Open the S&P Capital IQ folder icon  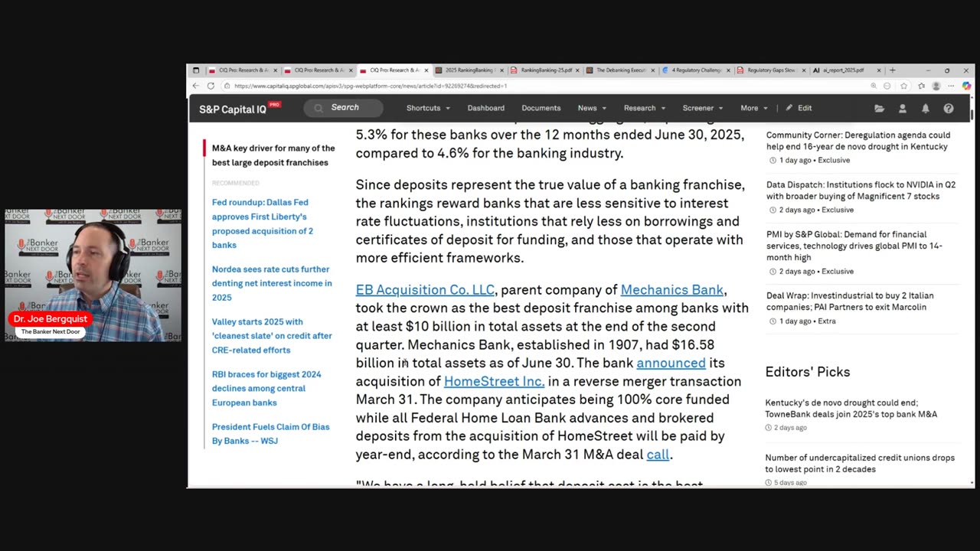coord(879,109)
